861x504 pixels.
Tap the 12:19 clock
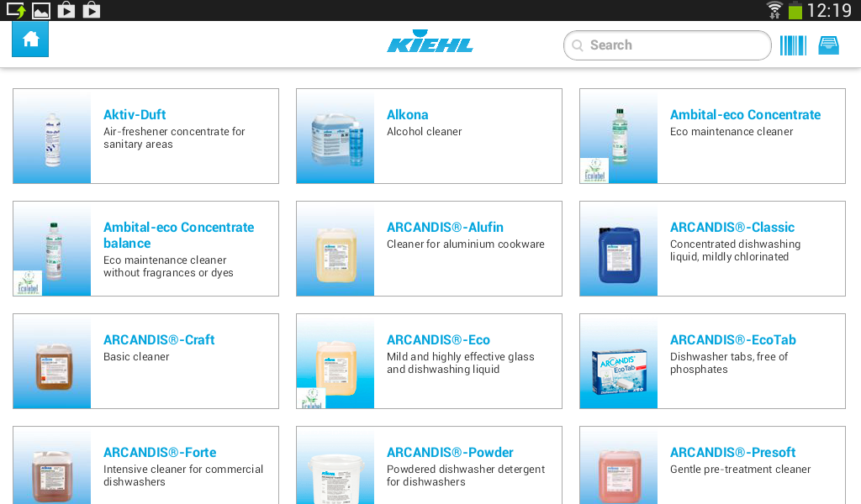829,10
